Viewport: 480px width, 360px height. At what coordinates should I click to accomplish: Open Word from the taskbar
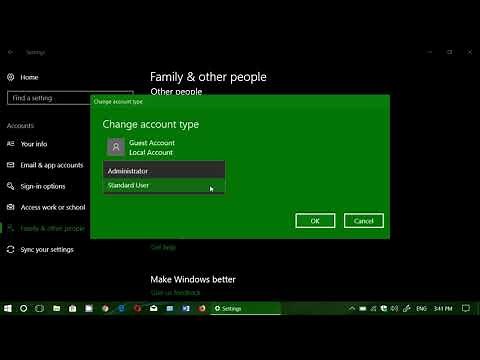coord(186,308)
